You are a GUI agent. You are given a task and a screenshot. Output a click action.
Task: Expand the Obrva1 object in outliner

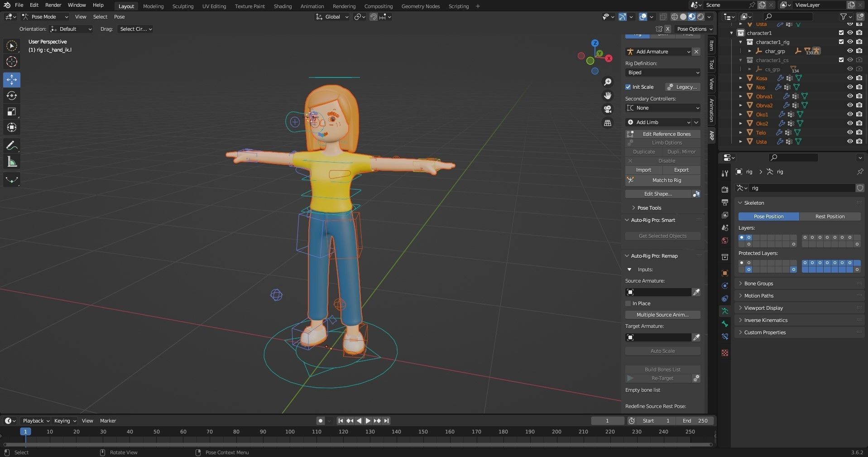(x=741, y=96)
